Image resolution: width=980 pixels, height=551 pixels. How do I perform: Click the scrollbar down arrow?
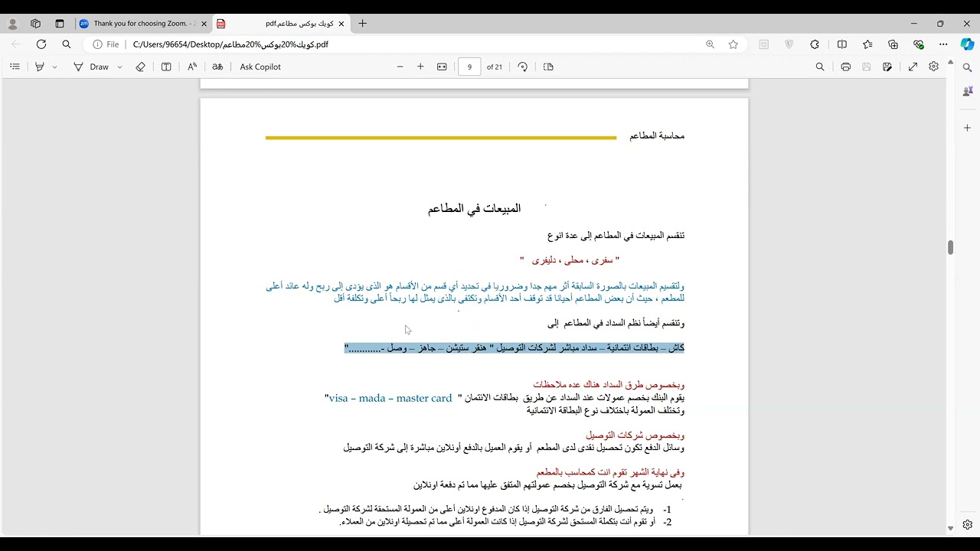(950, 529)
